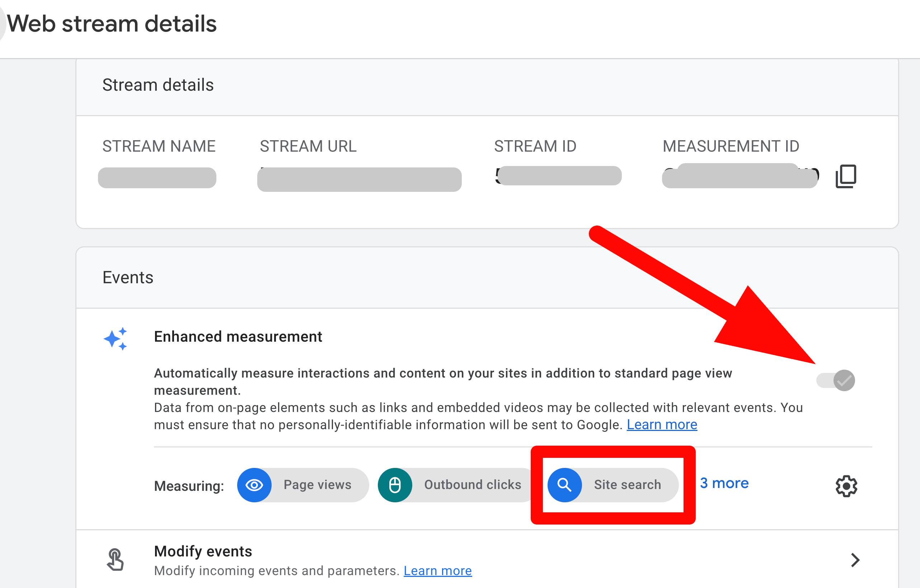Screen dimensions: 920x588
Task: Click the Outbound clicks mouse icon
Action: tap(395, 485)
